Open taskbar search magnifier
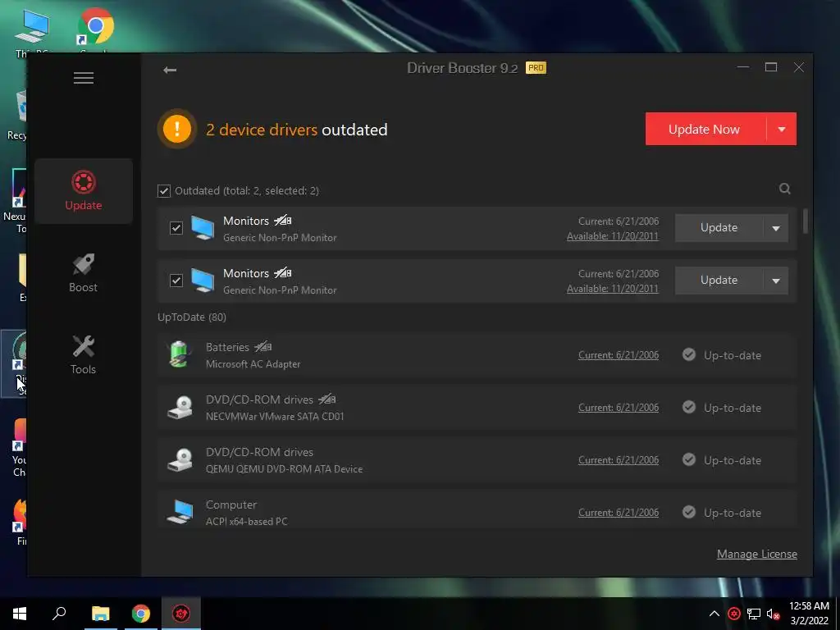This screenshot has height=630, width=840. coord(59,614)
